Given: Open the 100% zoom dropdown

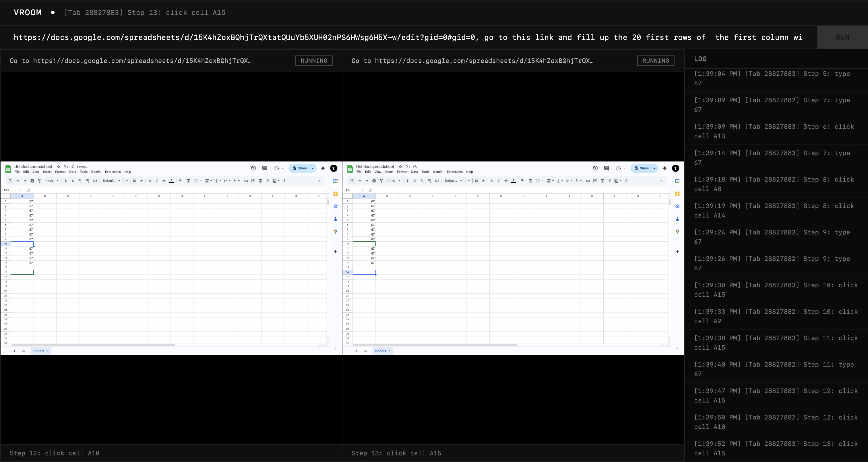Looking at the screenshot, I should [51, 181].
